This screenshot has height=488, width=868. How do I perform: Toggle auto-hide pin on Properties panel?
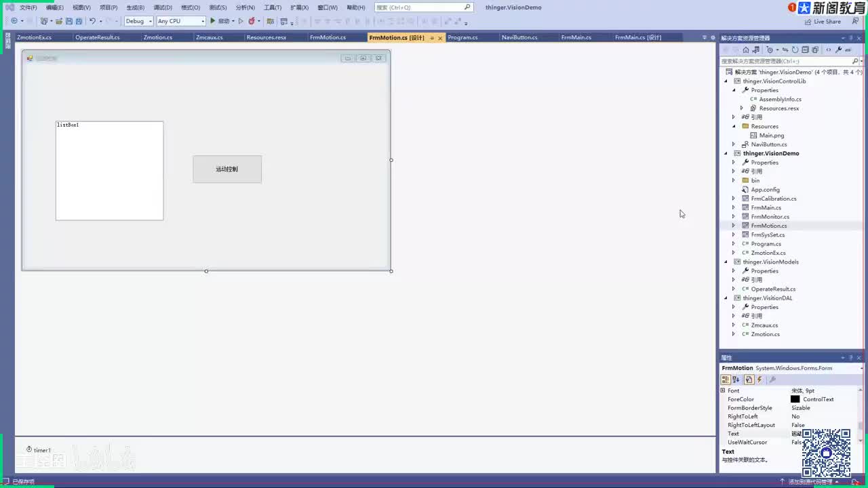tap(850, 357)
